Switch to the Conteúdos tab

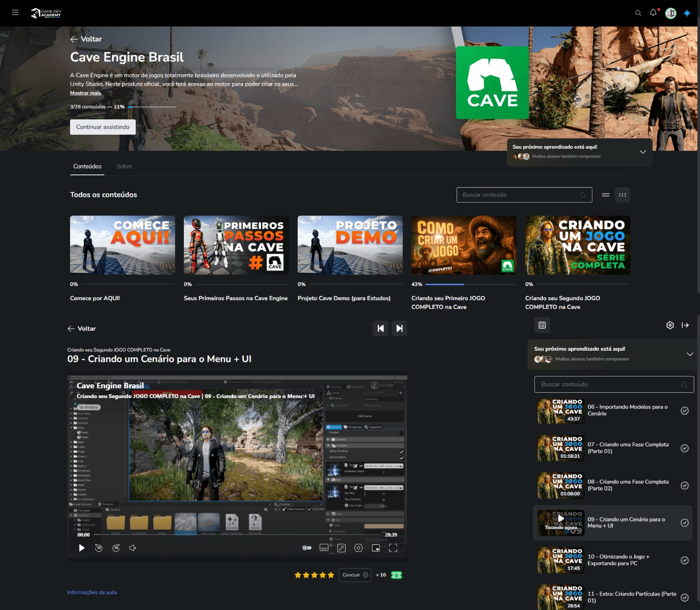[87, 167]
